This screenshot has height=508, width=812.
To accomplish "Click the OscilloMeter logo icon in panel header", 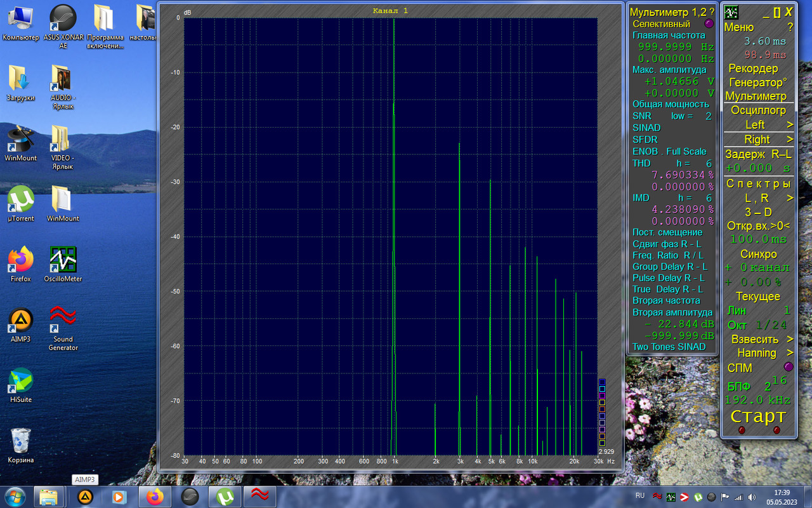I will (x=731, y=12).
